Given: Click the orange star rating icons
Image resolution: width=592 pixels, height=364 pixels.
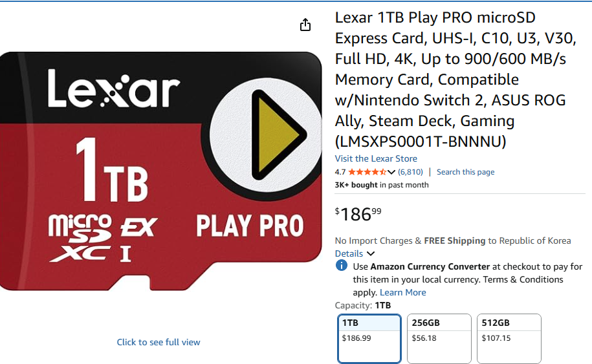Looking at the screenshot, I should pos(367,172).
